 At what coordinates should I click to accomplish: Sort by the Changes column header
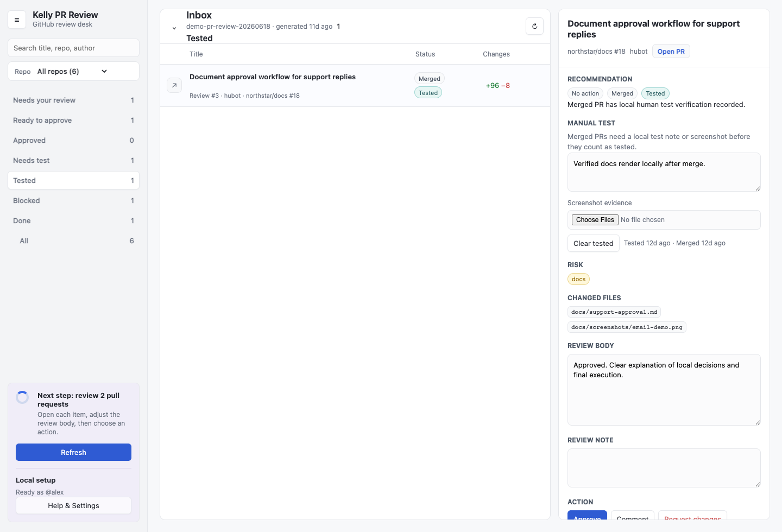[496, 54]
